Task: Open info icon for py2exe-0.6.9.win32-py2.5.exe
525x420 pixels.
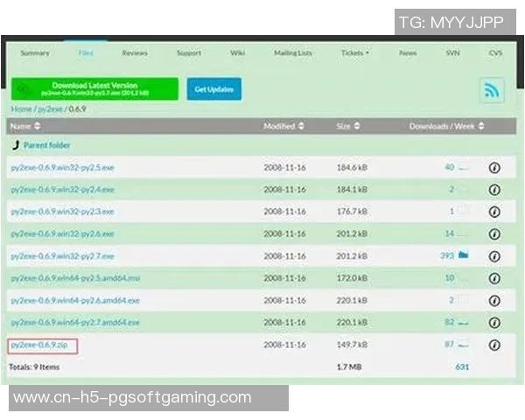Action: pos(494,167)
